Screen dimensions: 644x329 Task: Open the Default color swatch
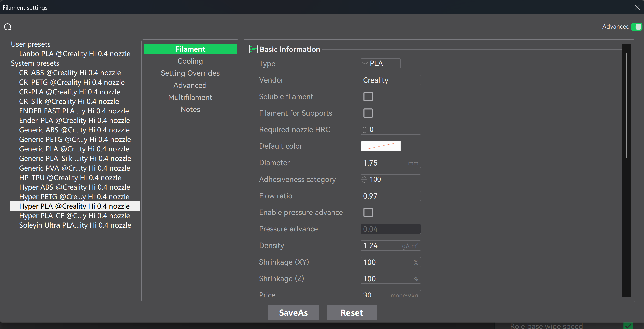click(x=380, y=146)
